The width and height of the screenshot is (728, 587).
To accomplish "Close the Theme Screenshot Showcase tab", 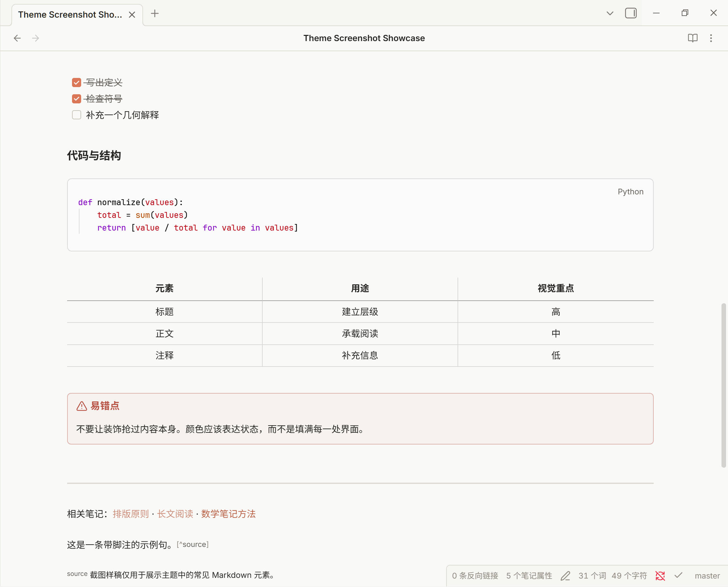I will pos(132,15).
